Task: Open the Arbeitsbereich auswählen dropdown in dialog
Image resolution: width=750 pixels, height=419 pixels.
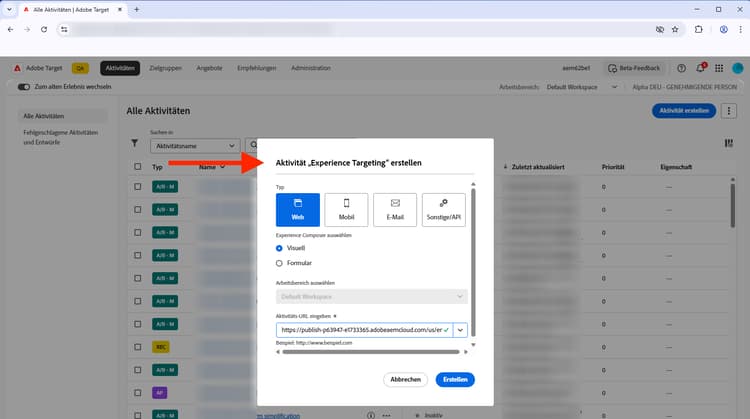Action: tap(372, 297)
